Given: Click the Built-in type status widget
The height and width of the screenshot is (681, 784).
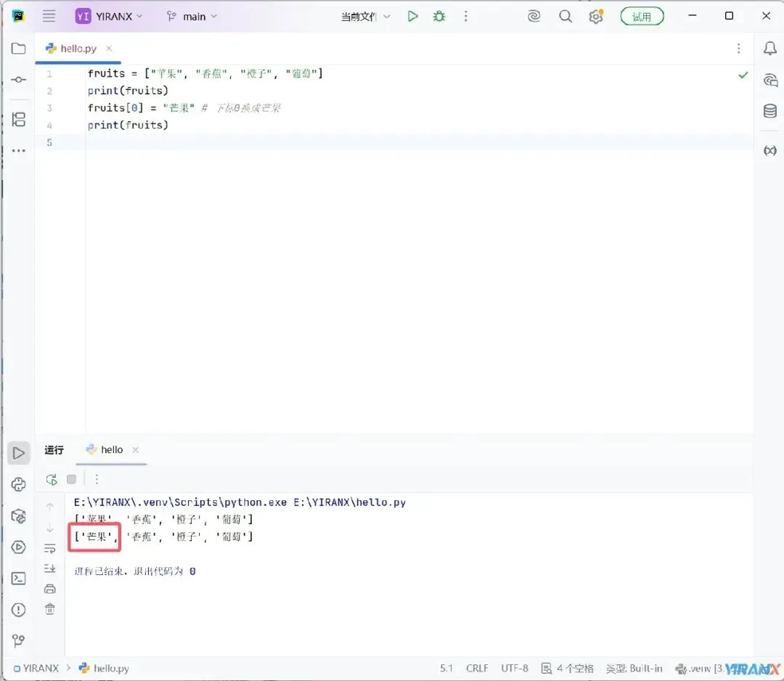Looking at the screenshot, I should pos(634,669).
